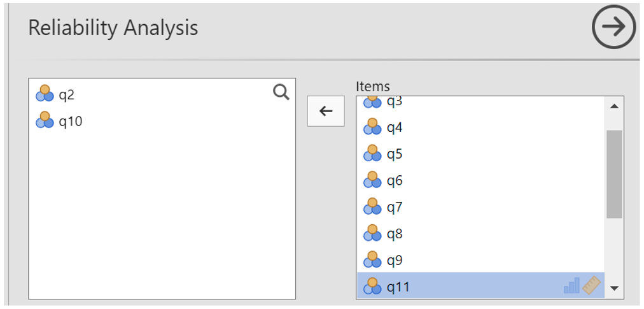Select q9 in the Items list

click(395, 261)
